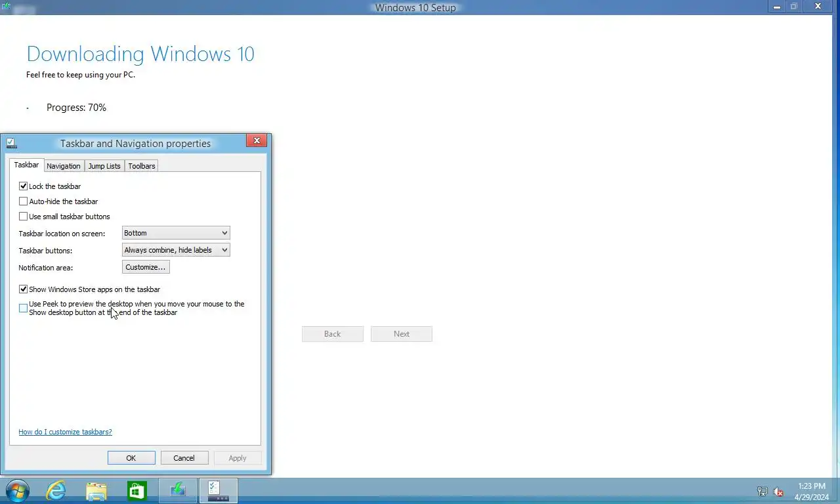Click the Downloading Windows 10 heading

140,54
